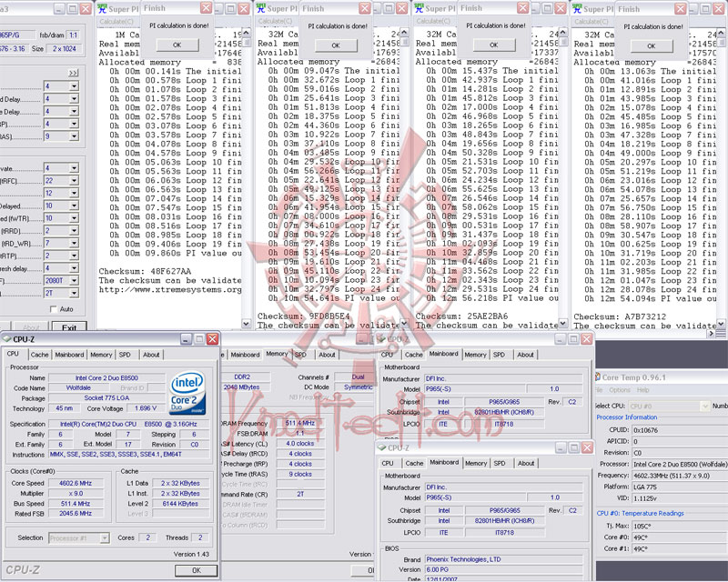Open the tWTR dropdown showing 10
Screen dimensions: 728x582
pyautogui.click(x=74, y=218)
